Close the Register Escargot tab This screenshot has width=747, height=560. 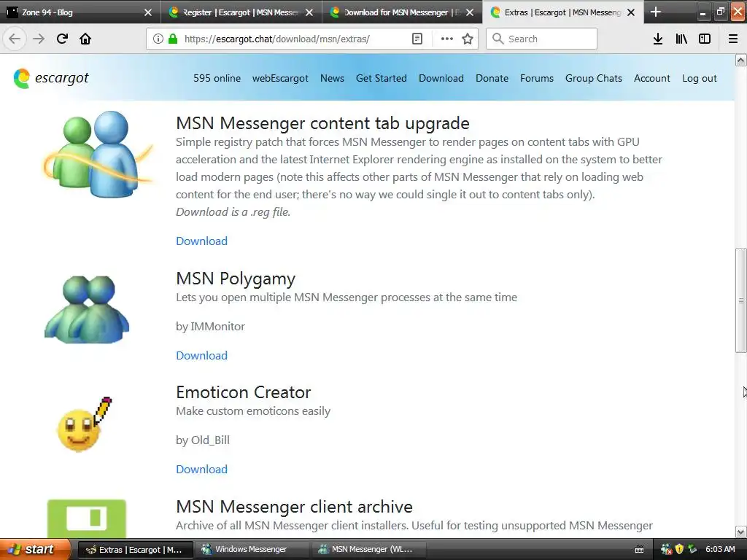click(309, 12)
